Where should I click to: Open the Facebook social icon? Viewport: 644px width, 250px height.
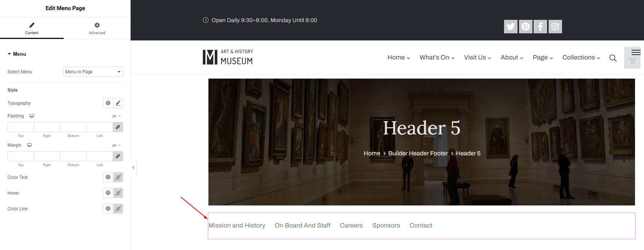pyautogui.click(x=540, y=27)
